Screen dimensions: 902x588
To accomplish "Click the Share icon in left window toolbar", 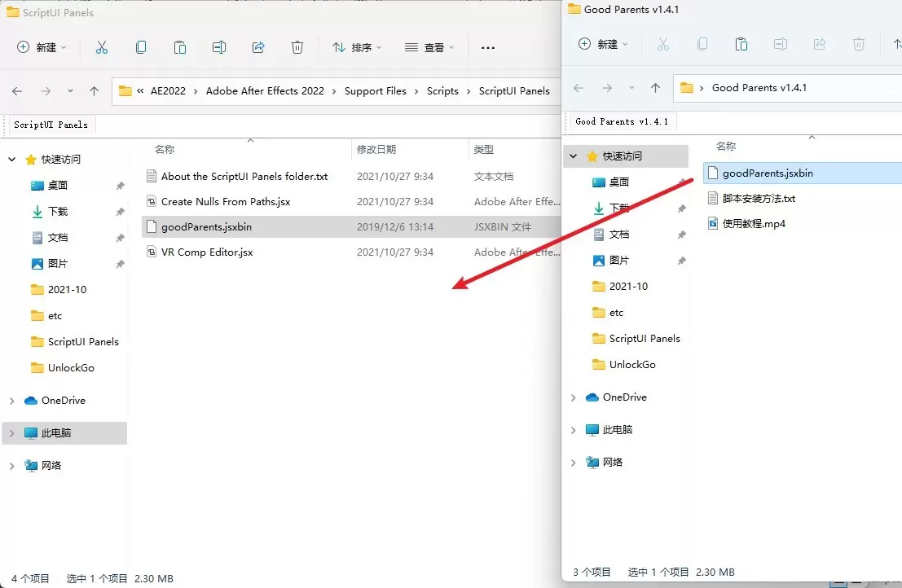I will 258,48.
